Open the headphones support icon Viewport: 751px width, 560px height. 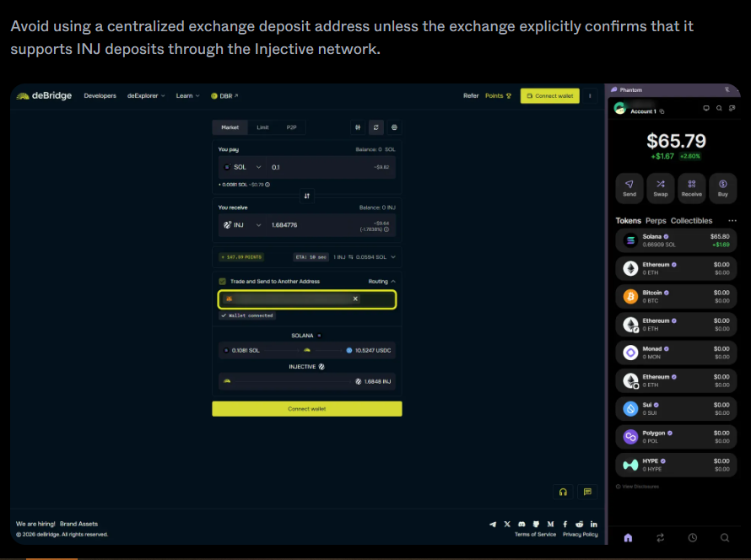pyautogui.click(x=564, y=492)
